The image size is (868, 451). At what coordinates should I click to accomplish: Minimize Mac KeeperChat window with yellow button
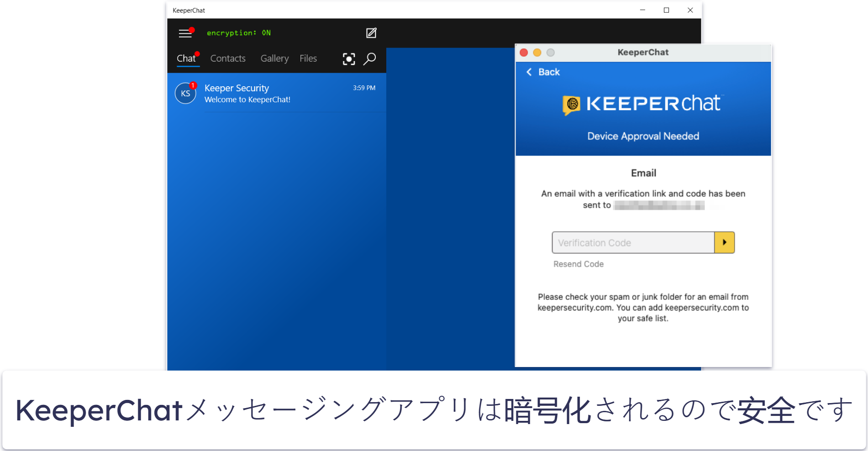tap(537, 52)
